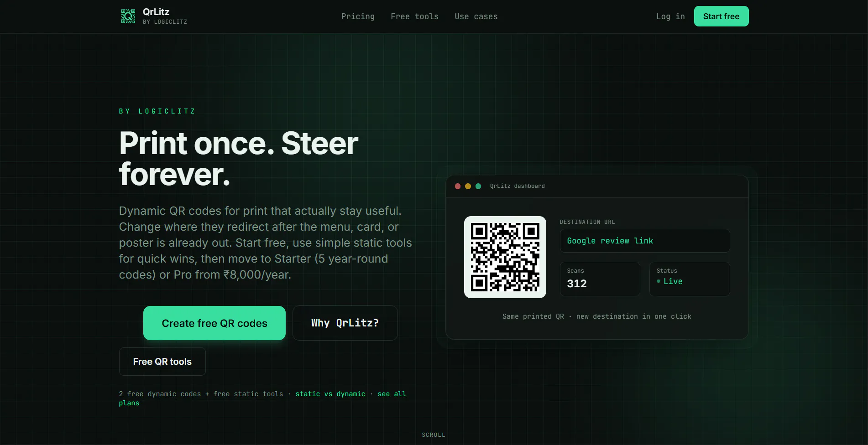868x445 pixels.
Task: Click the QrLitz brand name text
Action: click(x=156, y=12)
